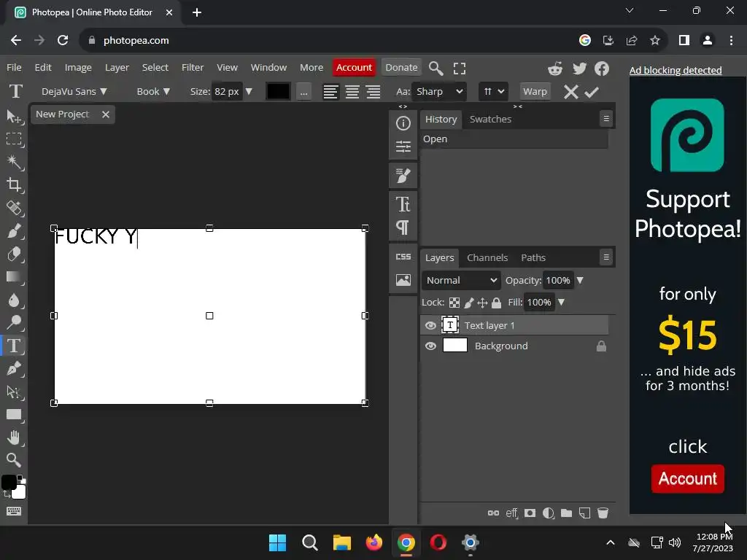This screenshot has height=560, width=747.
Task: Open the CSS panel icon
Action: point(403,257)
